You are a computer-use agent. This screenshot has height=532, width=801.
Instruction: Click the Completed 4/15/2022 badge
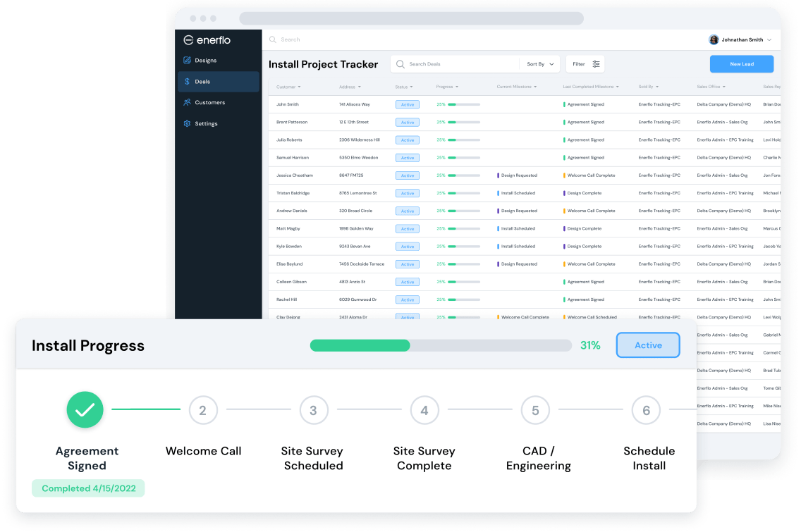click(x=87, y=488)
